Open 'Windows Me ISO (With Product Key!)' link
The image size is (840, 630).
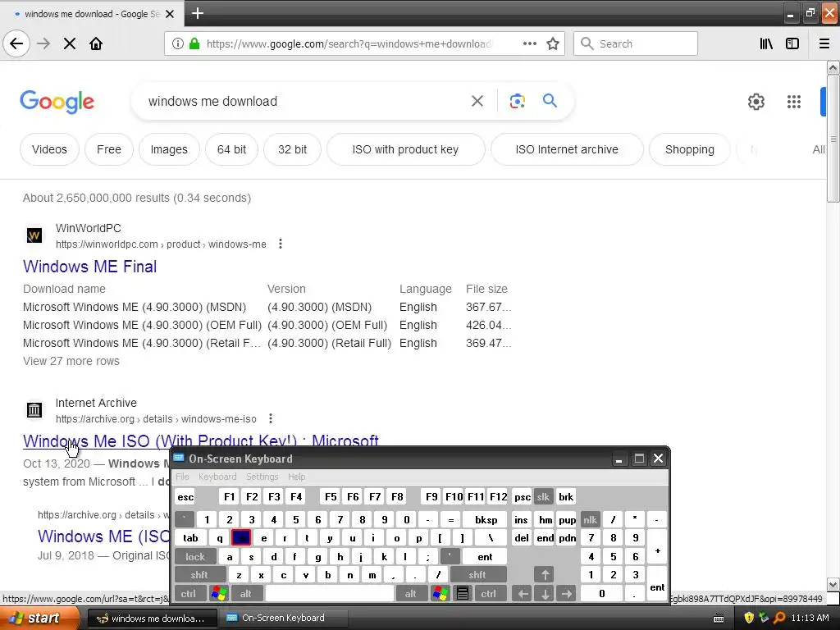(201, 441)
